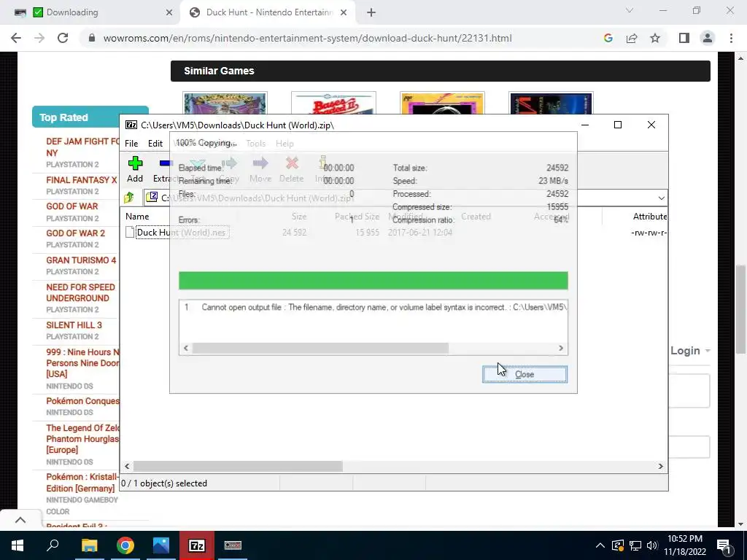Click the volume speaker tray icon
Viewport: 747px width, 560px height.
[652, 545]
